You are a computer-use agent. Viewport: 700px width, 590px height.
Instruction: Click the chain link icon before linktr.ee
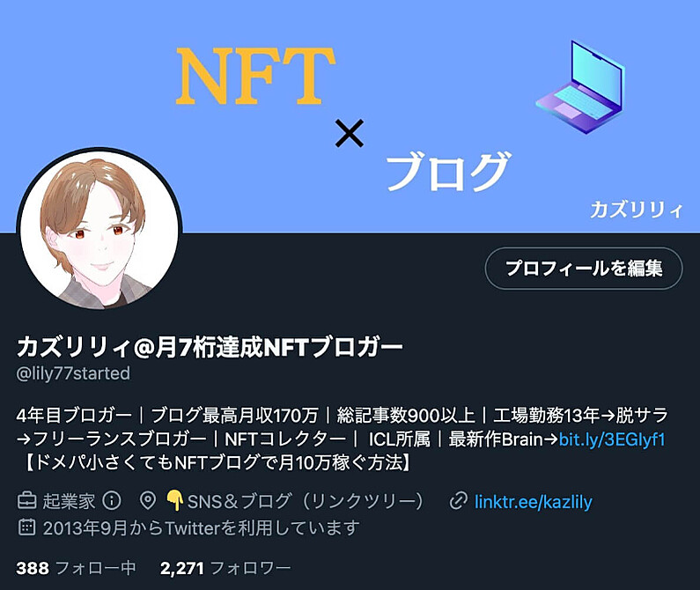click(x=458, y=501)
